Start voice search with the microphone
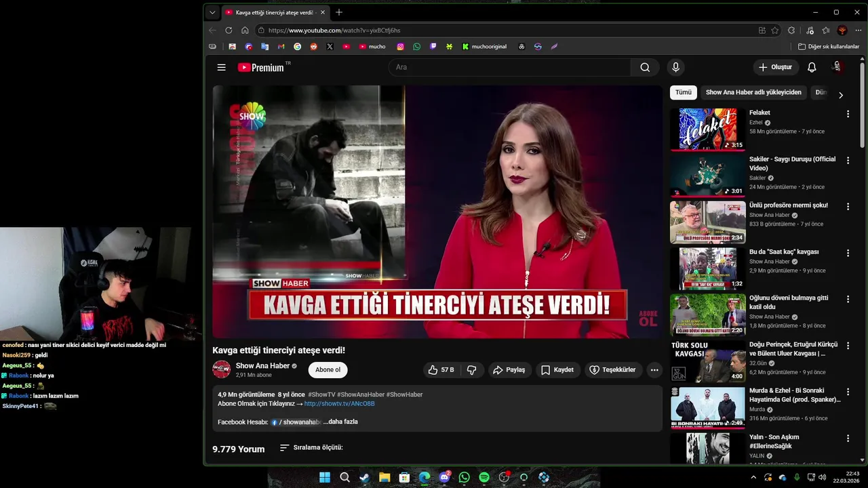 point(675,67)
